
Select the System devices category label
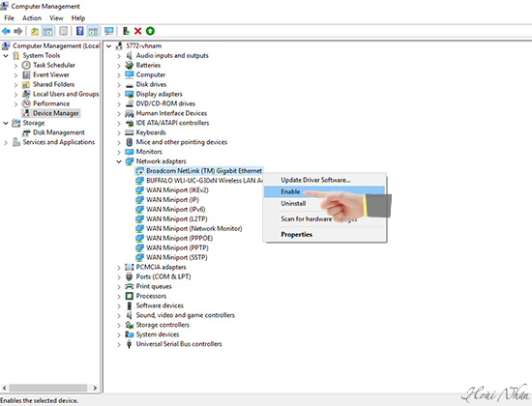pyautogui.click(x=158, y=334)
